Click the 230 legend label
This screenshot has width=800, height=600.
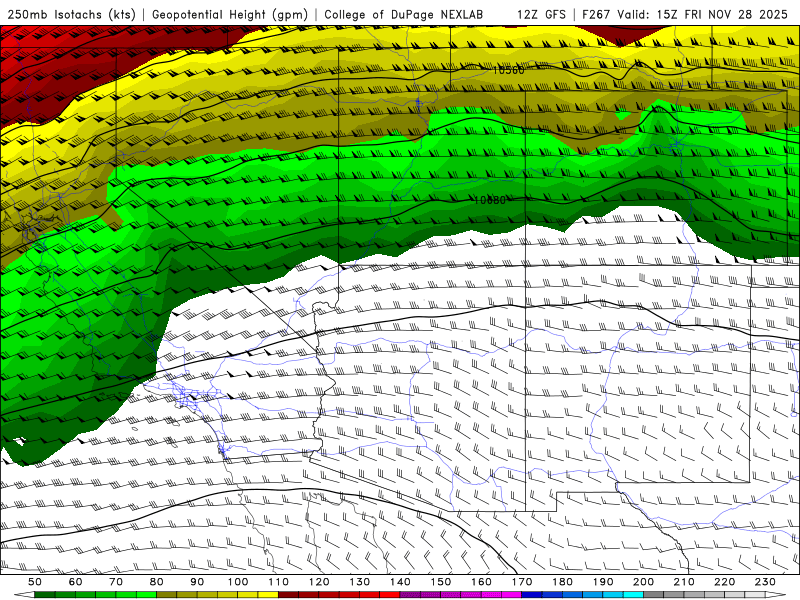click(x=765, y=582)
